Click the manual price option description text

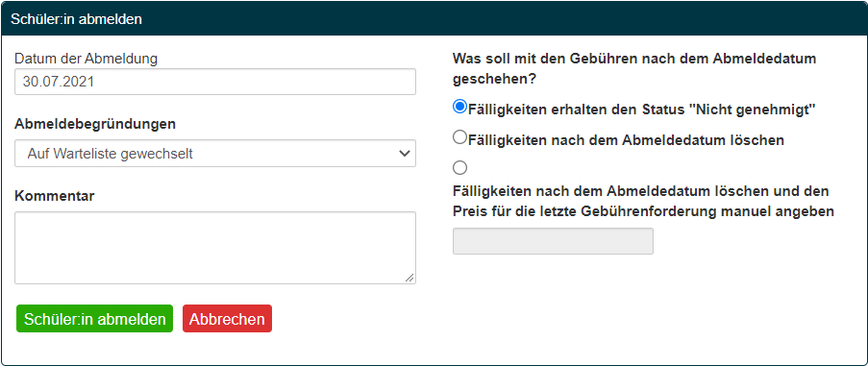tap(643, 202)
